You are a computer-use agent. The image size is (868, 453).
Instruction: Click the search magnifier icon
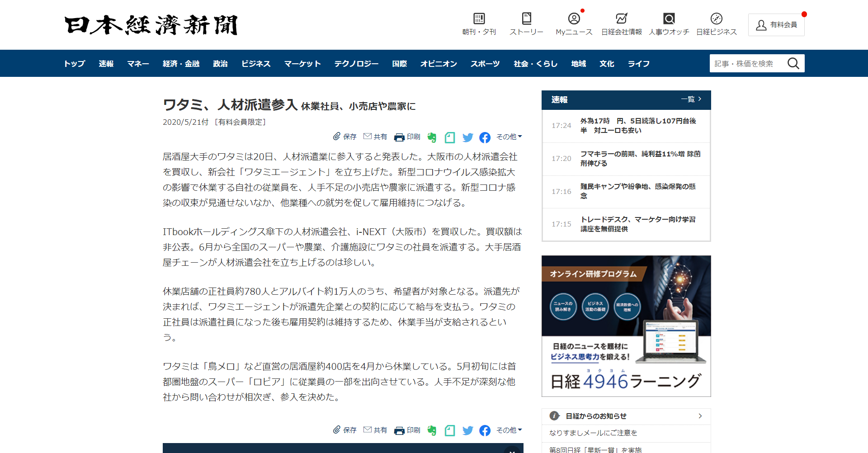pyautogui.click(x=793, y=63)
